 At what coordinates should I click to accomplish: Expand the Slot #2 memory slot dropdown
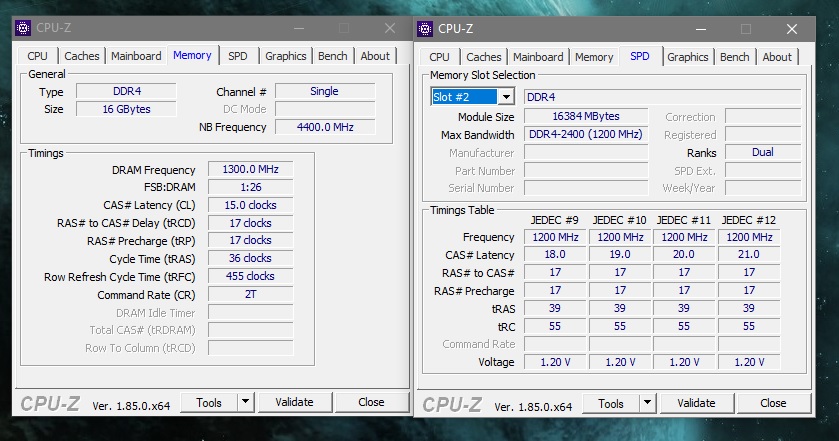506,97
